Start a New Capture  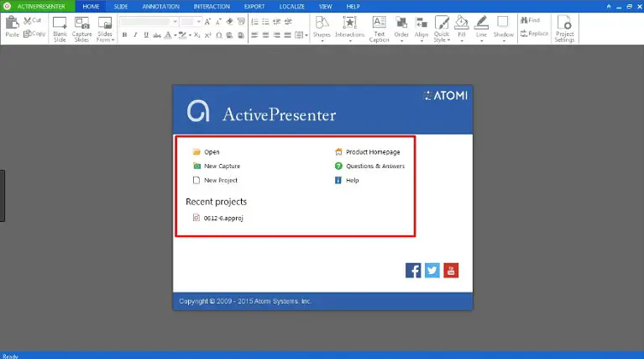click(x=217, y=166)
